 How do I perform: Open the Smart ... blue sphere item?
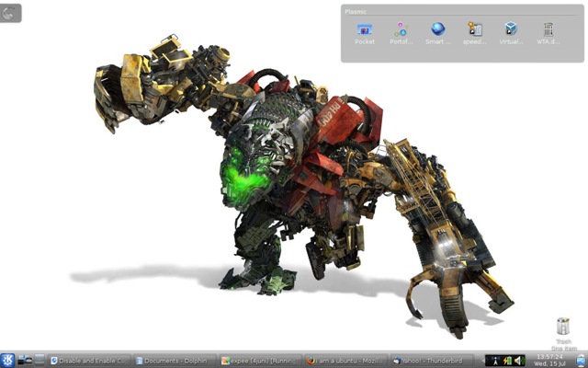pos(438,33)
